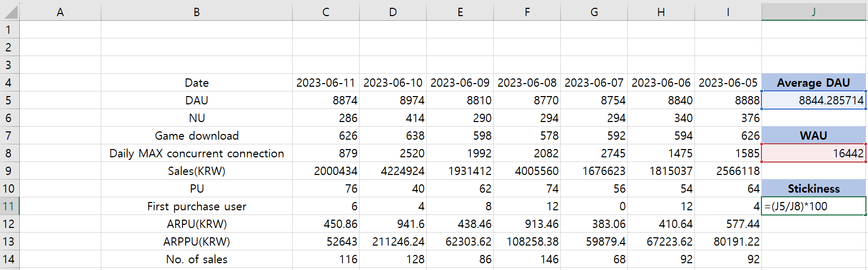Click the Date label cell
868x270 pixels.
[196, 83]
